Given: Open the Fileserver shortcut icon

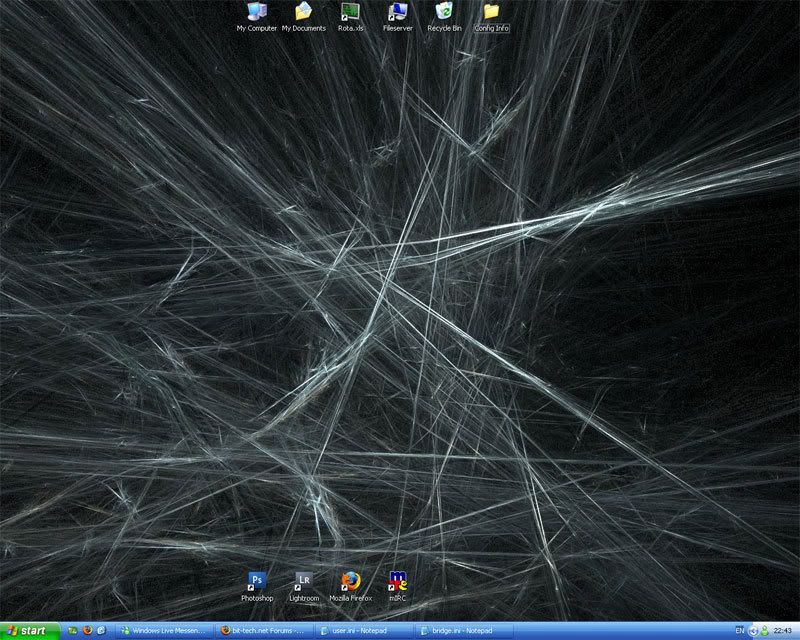Looking at the screenshot, I should 397,13.
